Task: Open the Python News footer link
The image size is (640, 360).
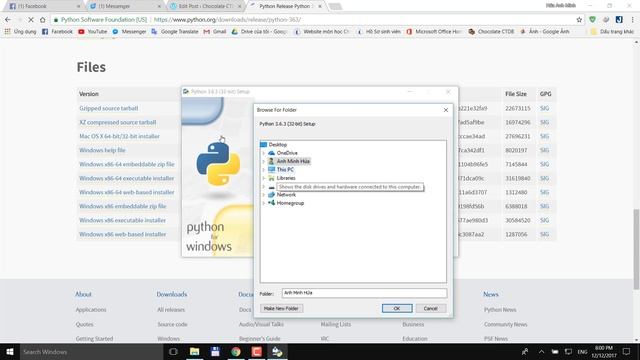Action: point(500,309)
